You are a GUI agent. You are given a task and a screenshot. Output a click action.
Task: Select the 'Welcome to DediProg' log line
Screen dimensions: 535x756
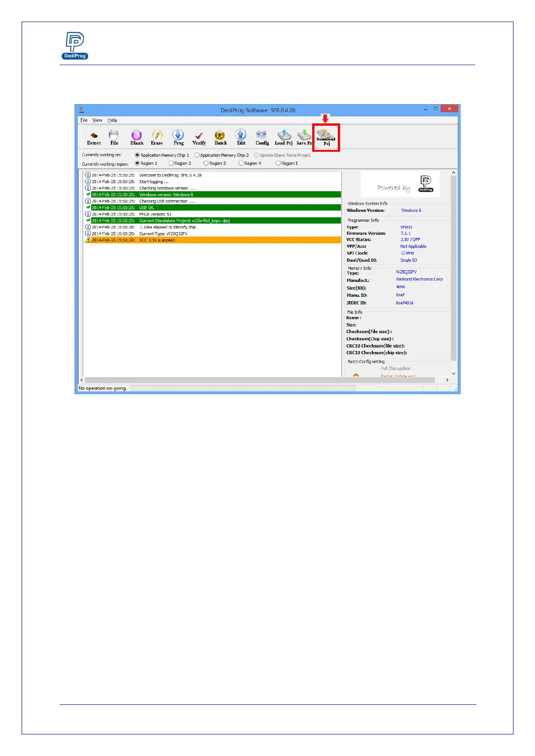[x=212, y=175]
